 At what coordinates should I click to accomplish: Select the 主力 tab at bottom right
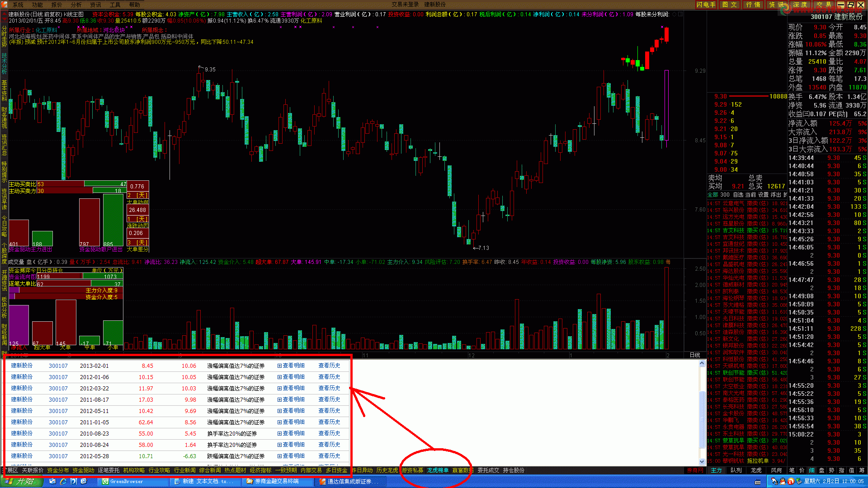[716, 470]
